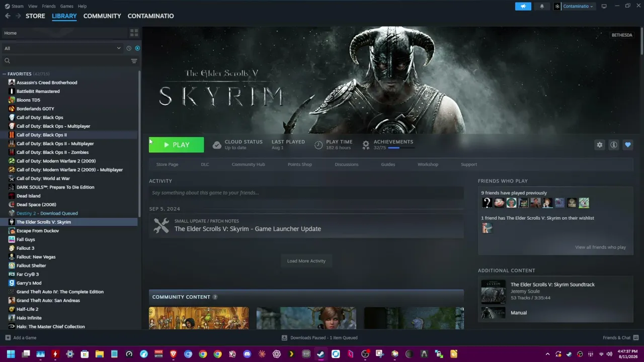Click the Steam taskbar icon

[x=320, y=354]
